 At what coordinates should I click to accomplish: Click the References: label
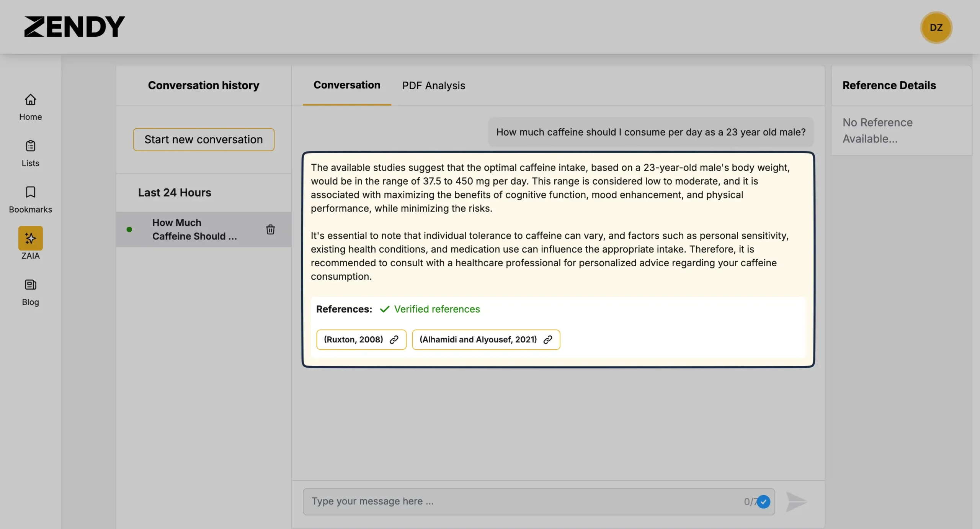pos(344,309)
